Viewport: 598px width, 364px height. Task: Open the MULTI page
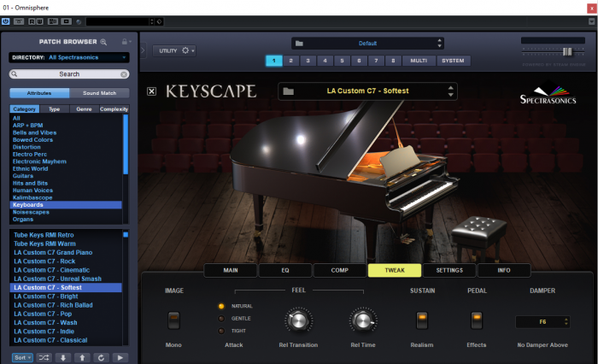(x=419, y=61)
